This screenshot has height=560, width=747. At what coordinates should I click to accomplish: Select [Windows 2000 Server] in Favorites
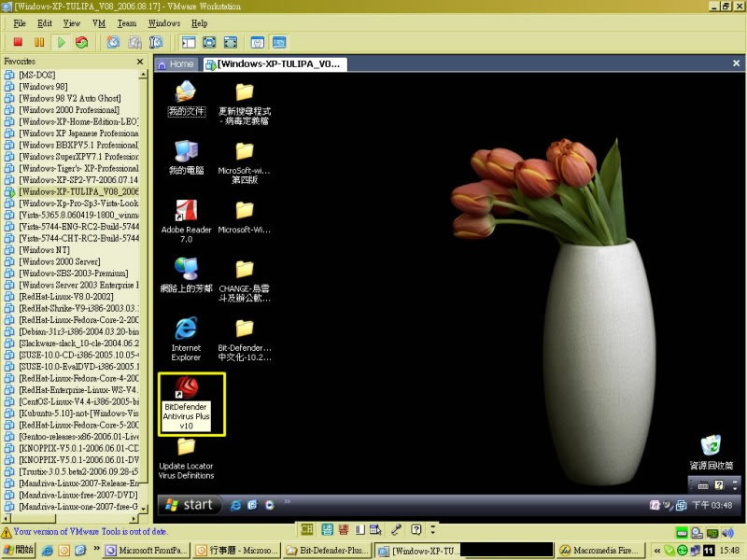(x=60, y=262)
